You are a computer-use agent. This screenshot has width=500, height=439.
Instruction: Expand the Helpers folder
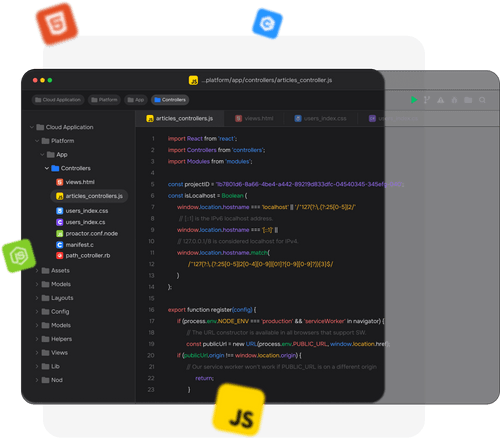pyautogui.click(x=37, y=339)
